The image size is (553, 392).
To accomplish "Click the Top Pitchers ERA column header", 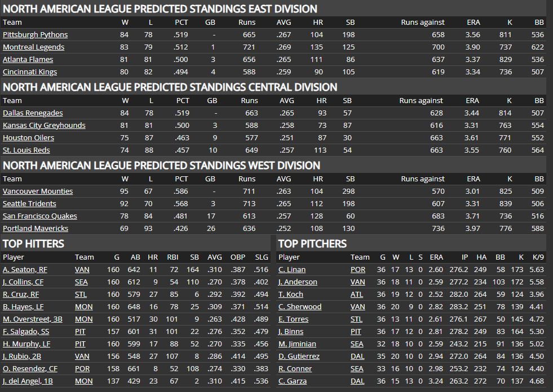I will point(436,257).
